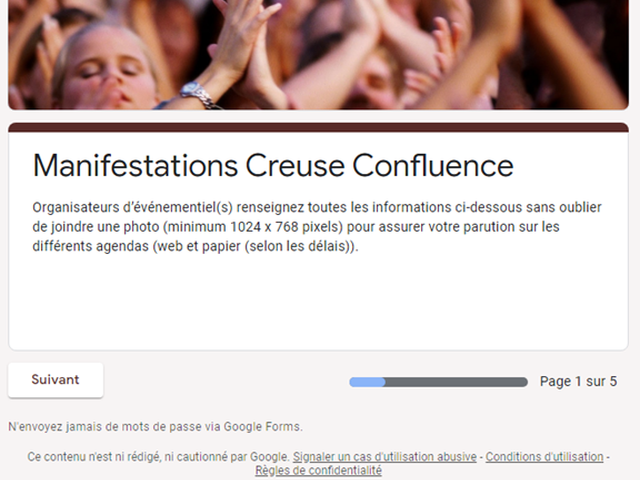The image size is (640, 480).
Task: Click the Ce contenu n'est ni rédigé disclaimer
Action: point(158,457)
